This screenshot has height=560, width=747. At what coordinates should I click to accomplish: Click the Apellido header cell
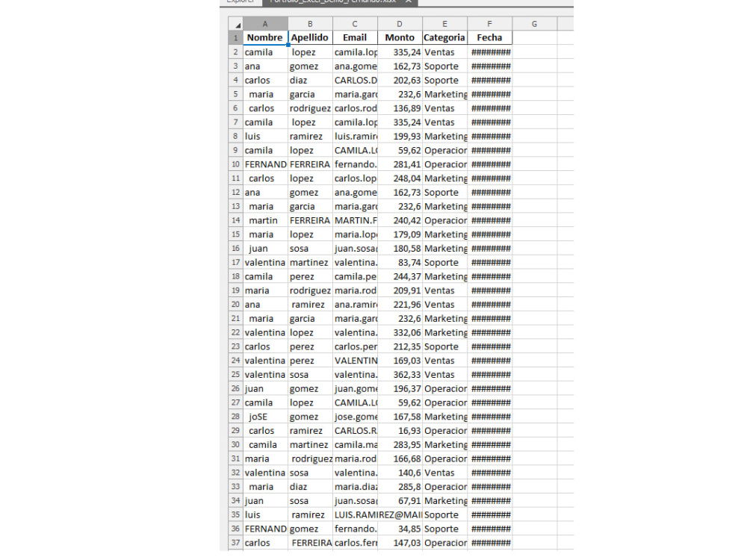pyautogui.click(x=310, y=37)
